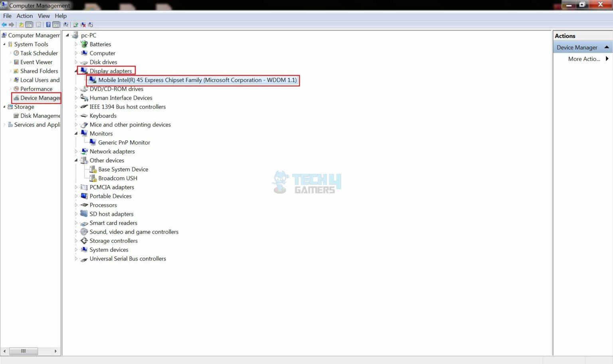
Task: Click the left pane horizontal scrollbar right arrow
Action: point(55,351)
